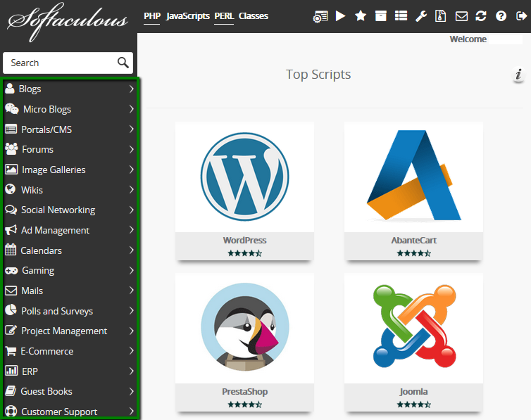Expand the Wikis chevron
The width and height of the screenshot is (531, 420).
pos(132,190)
